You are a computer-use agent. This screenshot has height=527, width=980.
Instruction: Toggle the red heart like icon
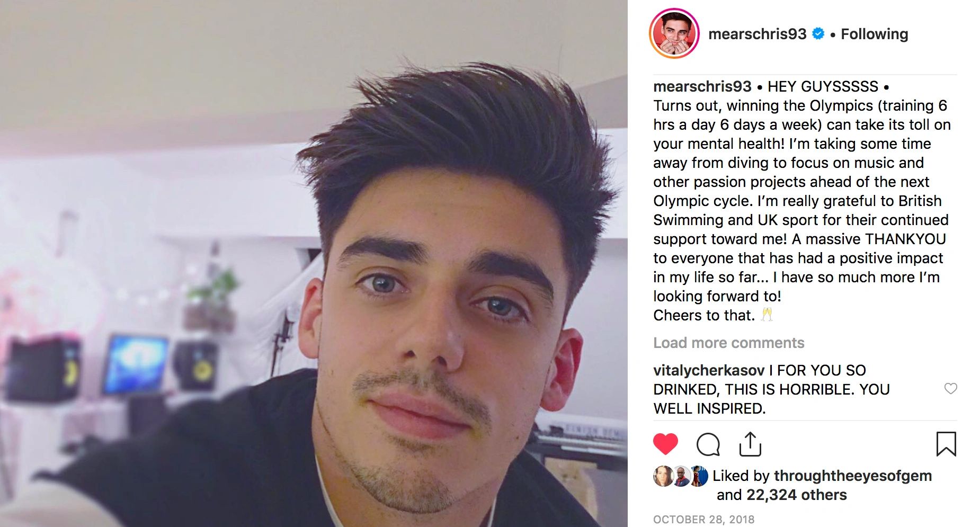(665, 444)
